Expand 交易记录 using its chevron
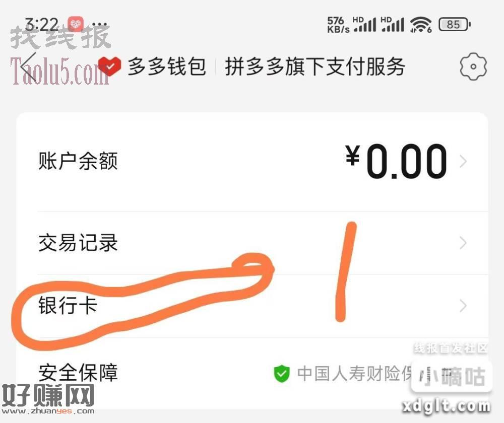The height and width of the screenshot is (423, 504). [x=463, y=243]
